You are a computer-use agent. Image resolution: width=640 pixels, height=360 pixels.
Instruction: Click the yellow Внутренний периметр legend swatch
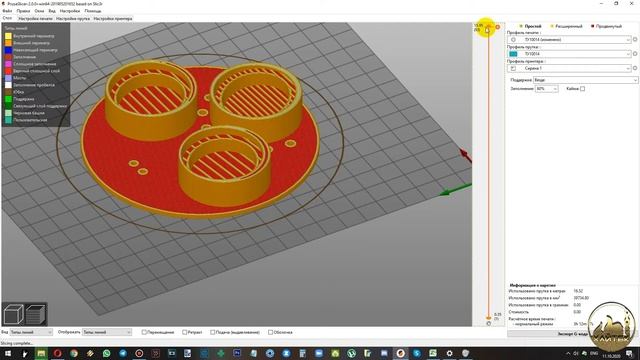8,36
